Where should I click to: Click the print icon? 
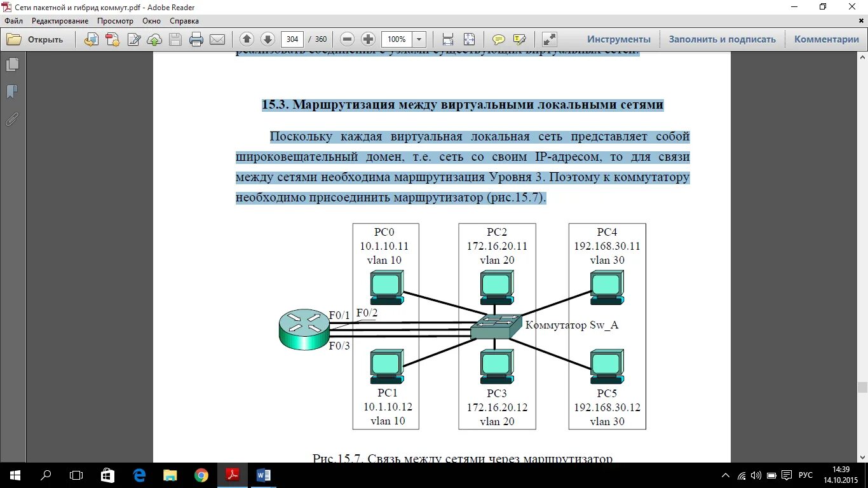tap(196, 39)
